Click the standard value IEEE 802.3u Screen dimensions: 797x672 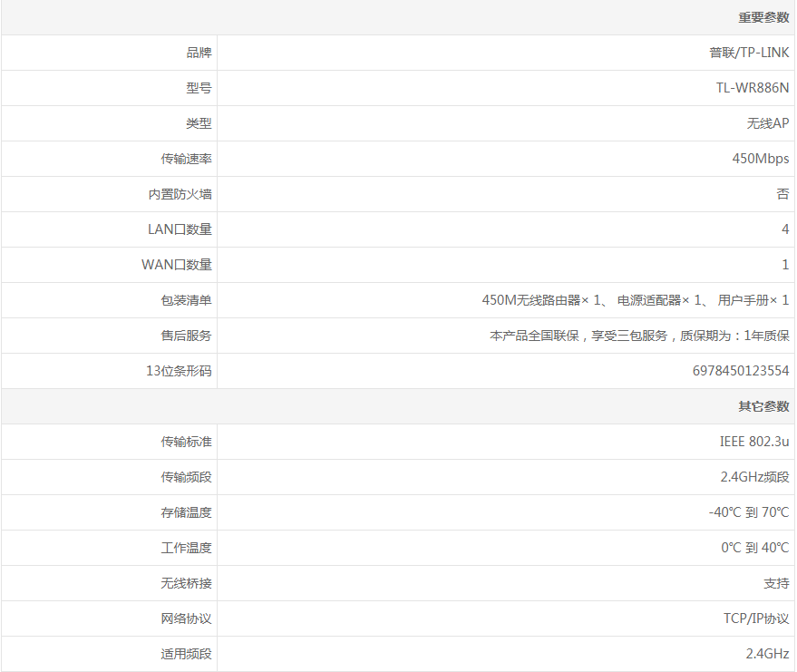coord(754,442)
